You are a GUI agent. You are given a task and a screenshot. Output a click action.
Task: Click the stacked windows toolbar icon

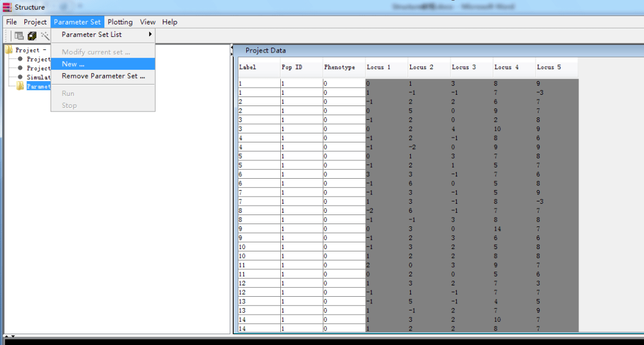click(32, 36)
